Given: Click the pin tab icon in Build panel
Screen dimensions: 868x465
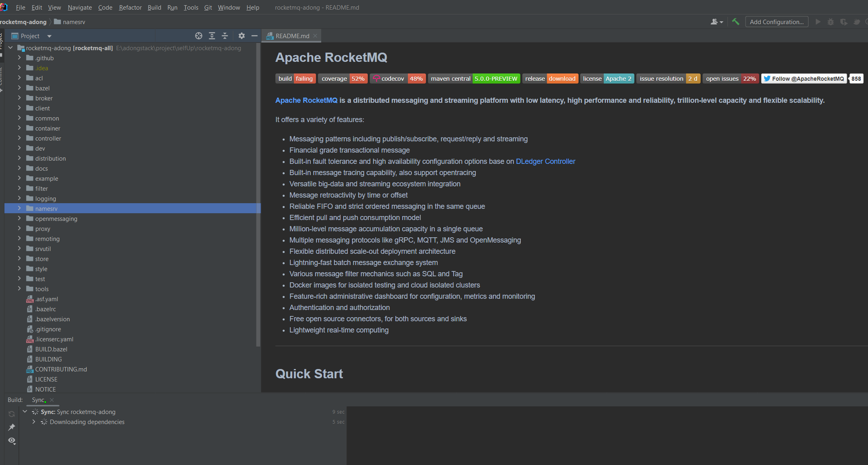Looking at the screenshot, I should [x=12, y=427].
